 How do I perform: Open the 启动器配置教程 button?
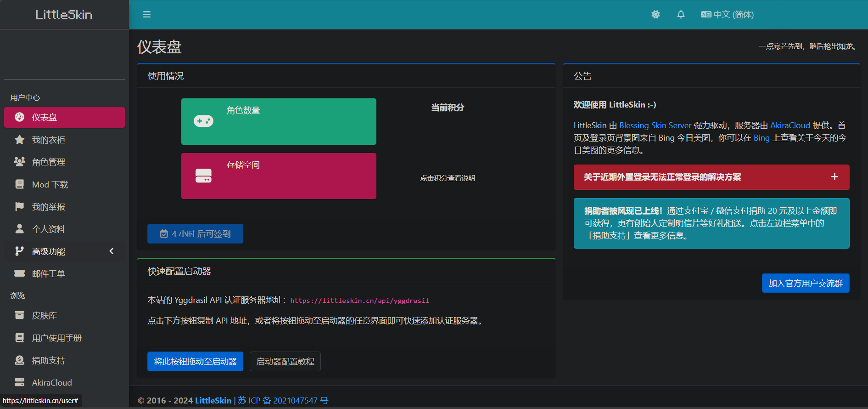[285, 362]
